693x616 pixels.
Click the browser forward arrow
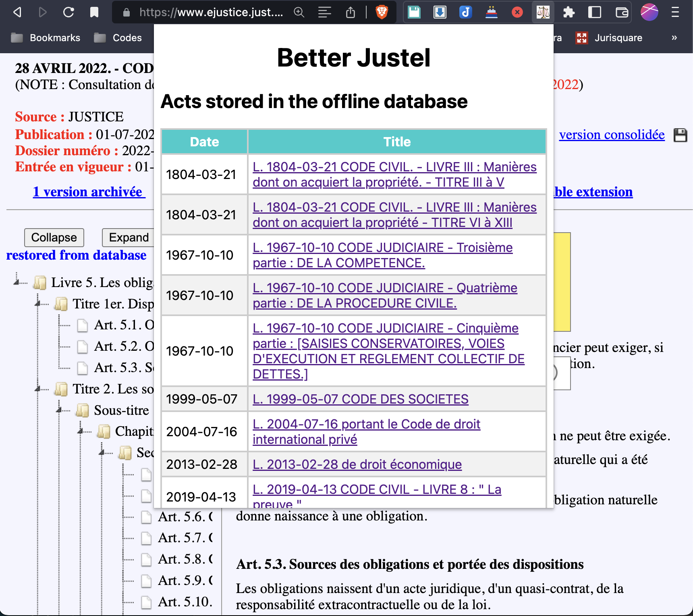[42, 12]
